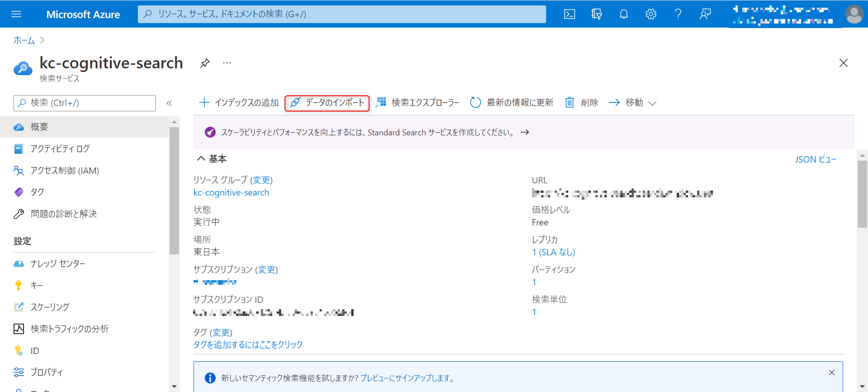Viewport: 868px width, 392px height.
Task: Click the value under 検索単位
Action: pos(534,312)
